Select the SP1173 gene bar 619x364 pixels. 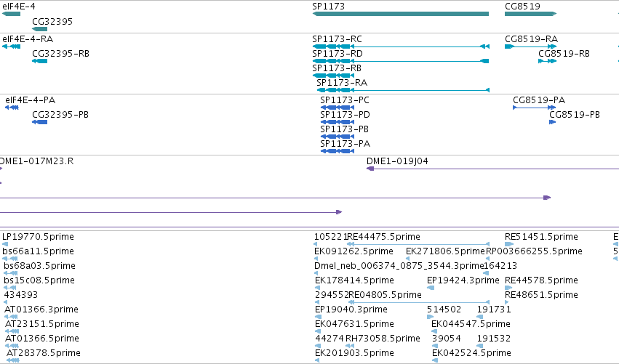pos(400,14)
